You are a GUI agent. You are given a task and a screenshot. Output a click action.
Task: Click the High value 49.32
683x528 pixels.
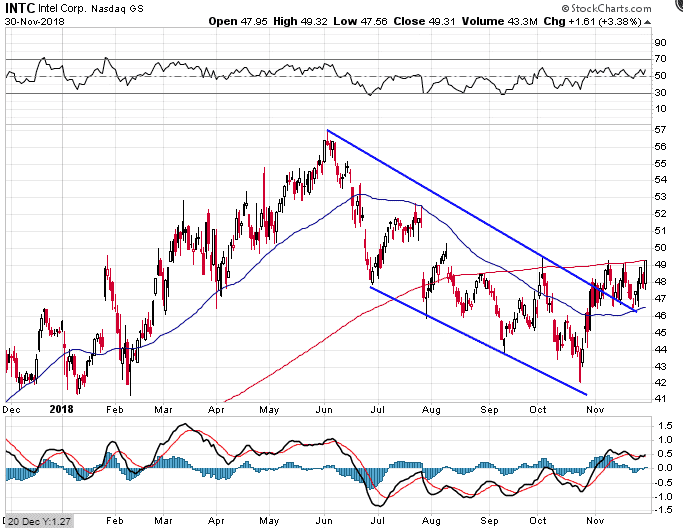[x=314, y=21]
